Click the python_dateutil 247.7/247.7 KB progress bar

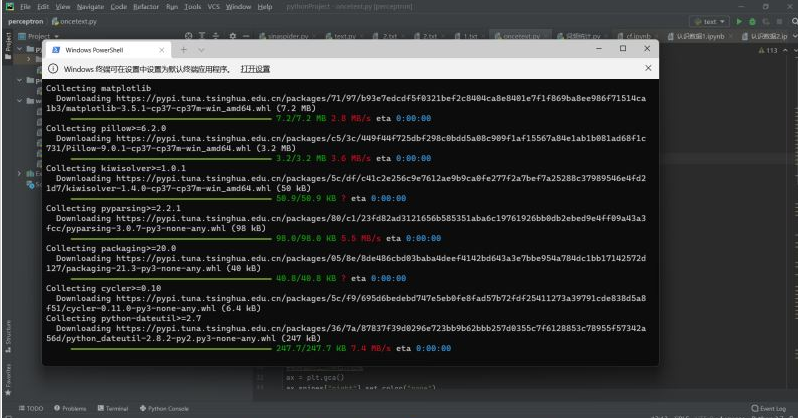click(x=171, y=348)
